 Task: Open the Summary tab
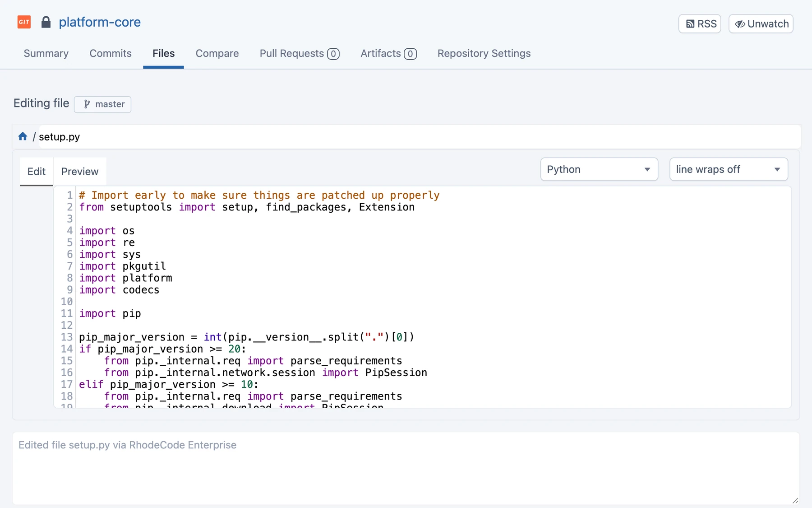[46, 53]
